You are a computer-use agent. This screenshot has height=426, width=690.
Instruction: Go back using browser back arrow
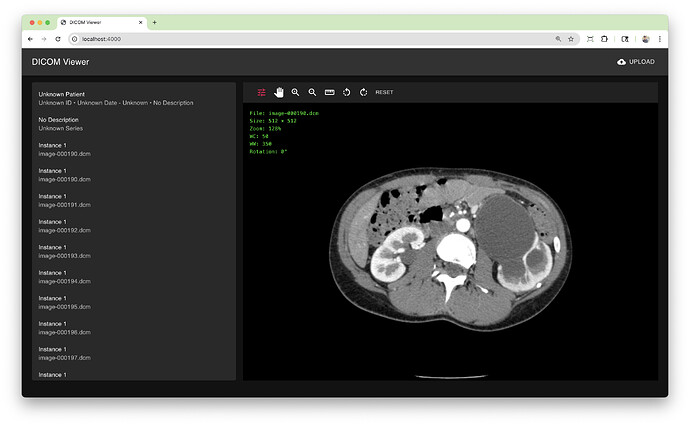pos(30,39)
